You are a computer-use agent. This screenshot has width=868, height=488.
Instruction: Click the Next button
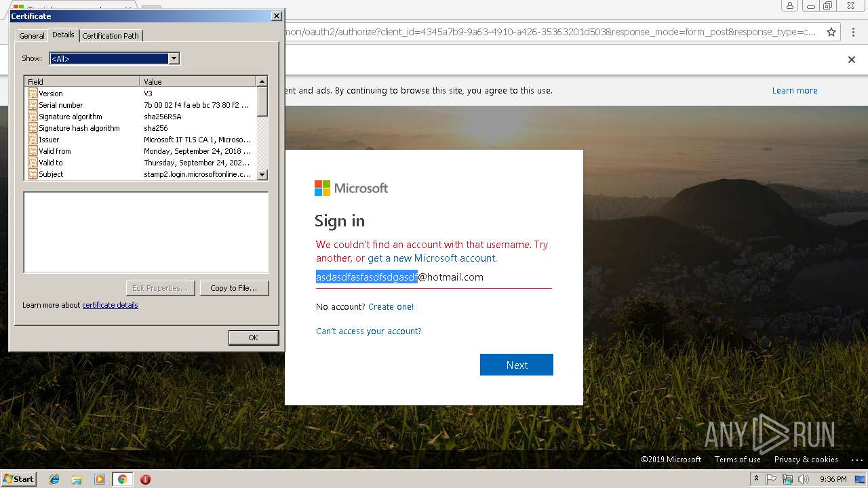pyautogui.click(x=517, y=365)
